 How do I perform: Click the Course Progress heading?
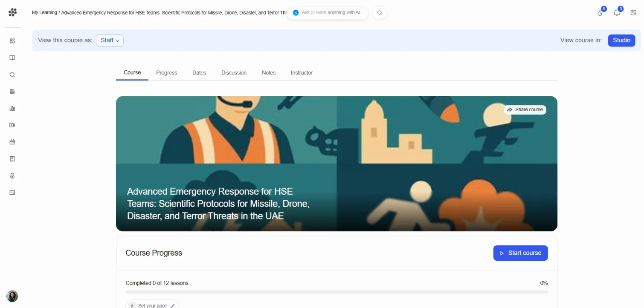tap(154, 253)
